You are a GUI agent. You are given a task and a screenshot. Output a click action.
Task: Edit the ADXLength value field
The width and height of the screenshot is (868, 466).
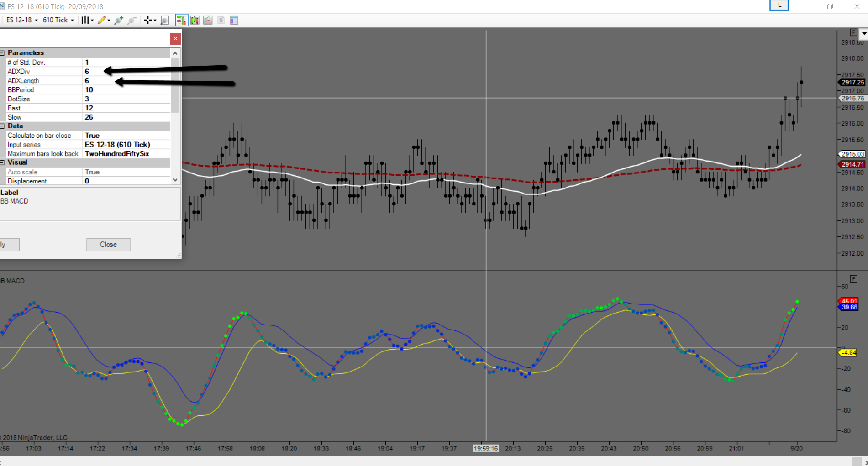pyautogui.click(x=126, y=80)
